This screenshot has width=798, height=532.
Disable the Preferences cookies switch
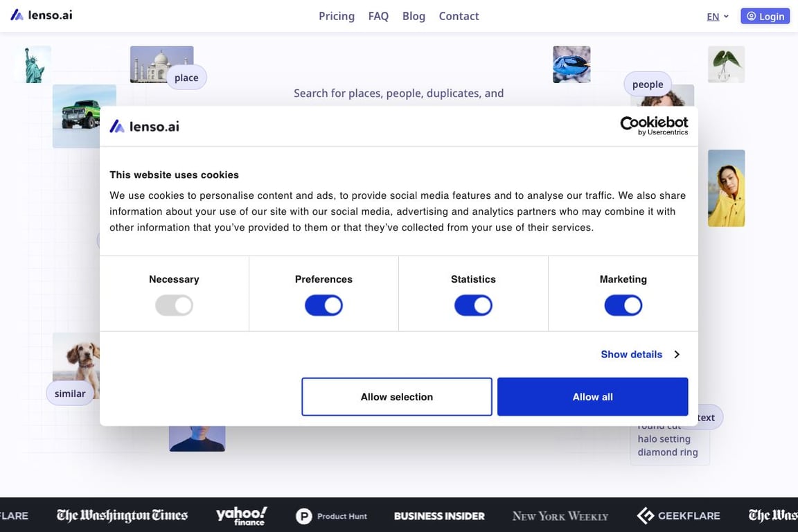click(323, 305)
